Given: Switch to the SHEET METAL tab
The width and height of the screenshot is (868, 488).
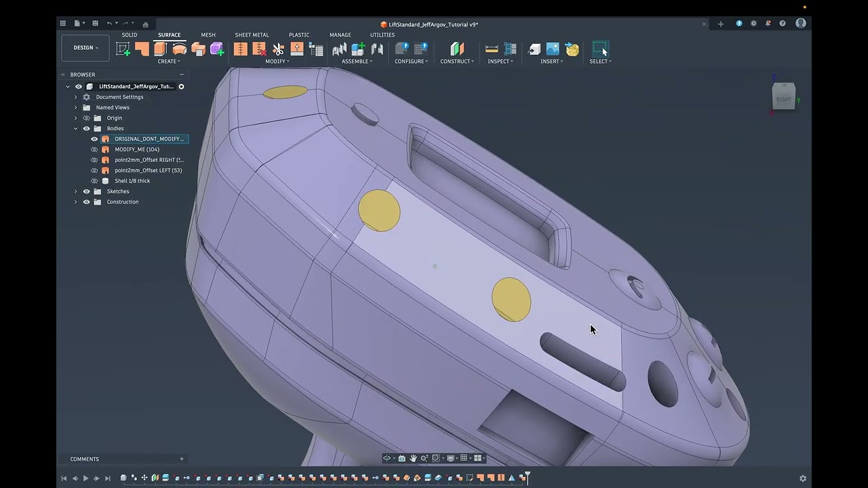Looking at the screenshot, I should [252, 35].
